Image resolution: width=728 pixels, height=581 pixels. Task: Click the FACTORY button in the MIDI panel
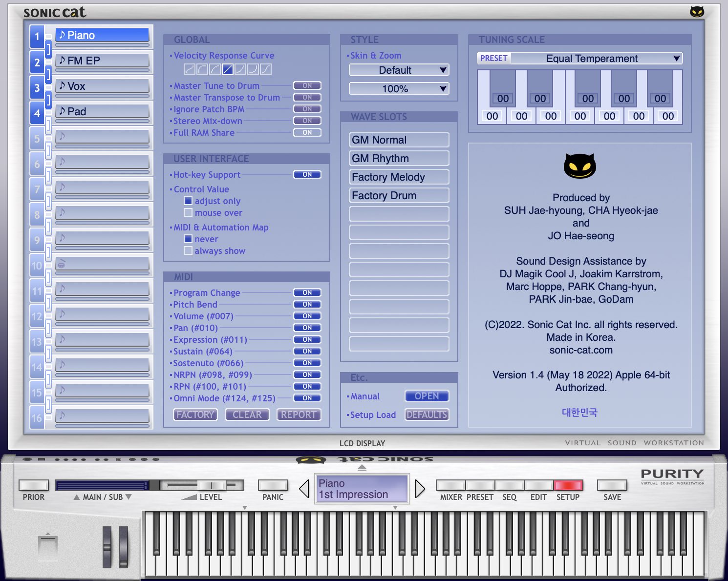pyautogui.click(x=195, y=415)
